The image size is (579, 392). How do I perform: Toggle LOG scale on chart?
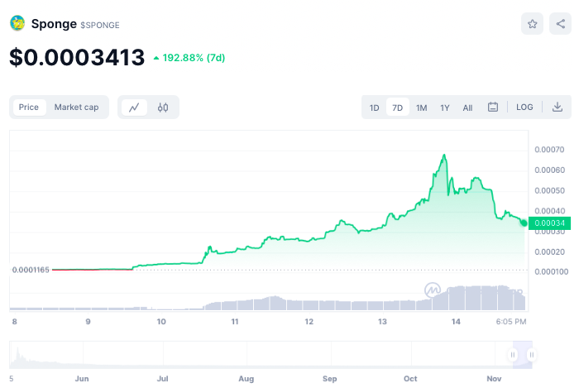tap(524, 108)
